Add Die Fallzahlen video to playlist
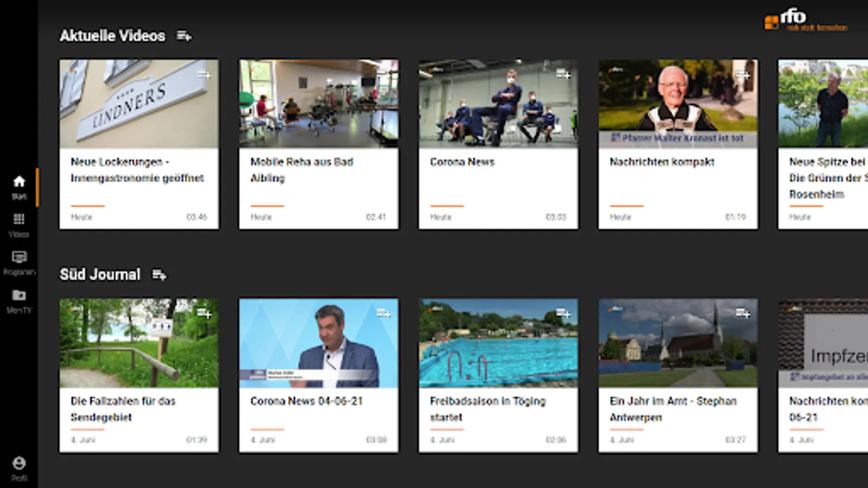 (204, 313)
